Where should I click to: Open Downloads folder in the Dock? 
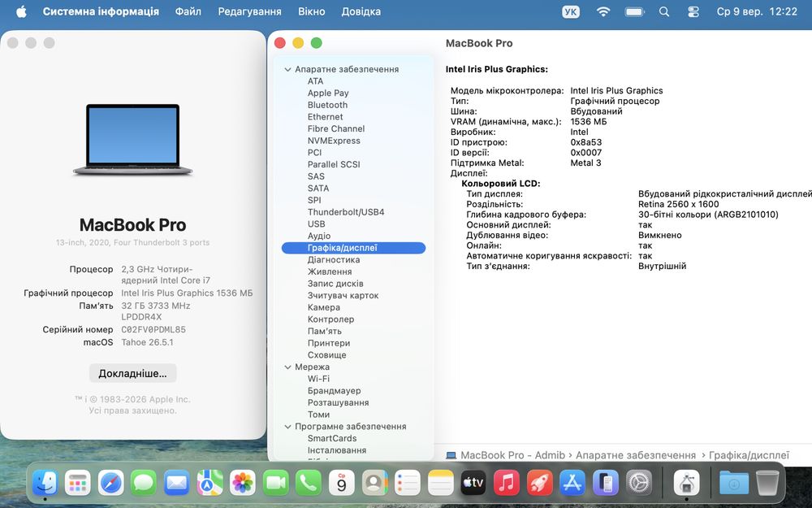pyautogui.click(x=734, y=483)
